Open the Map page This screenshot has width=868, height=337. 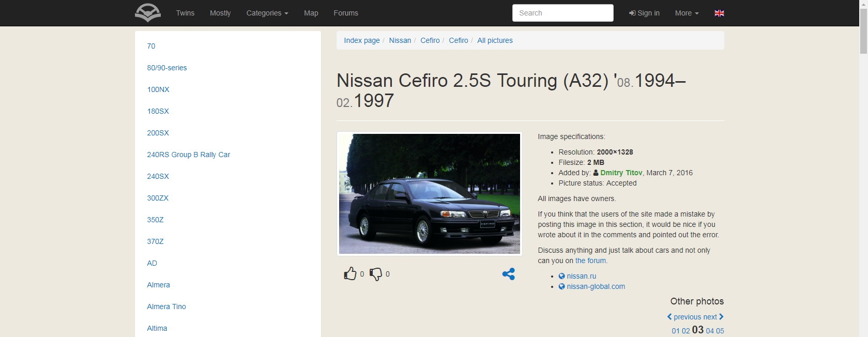tap(311, 13)
